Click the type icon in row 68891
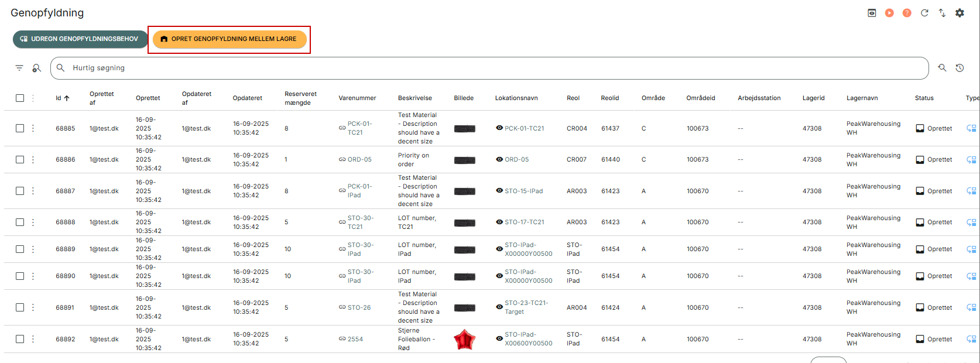The image size is (980, 363). coord(971,307)
